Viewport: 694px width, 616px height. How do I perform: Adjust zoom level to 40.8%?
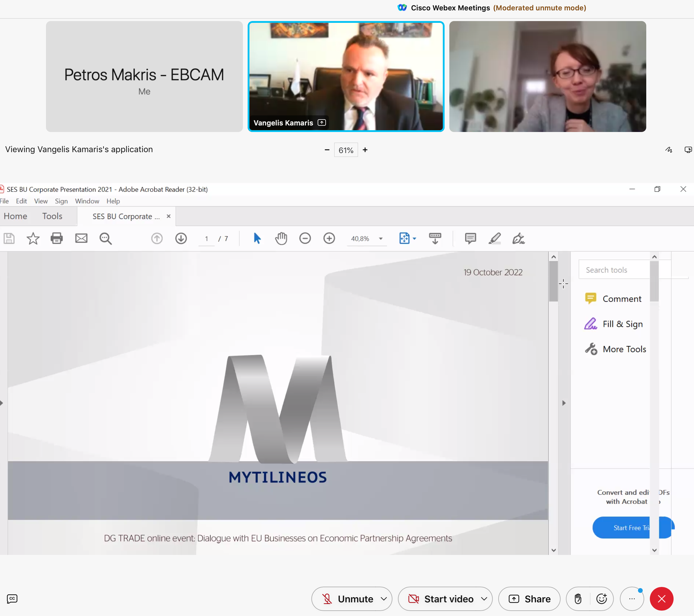[x=360, y=238]
